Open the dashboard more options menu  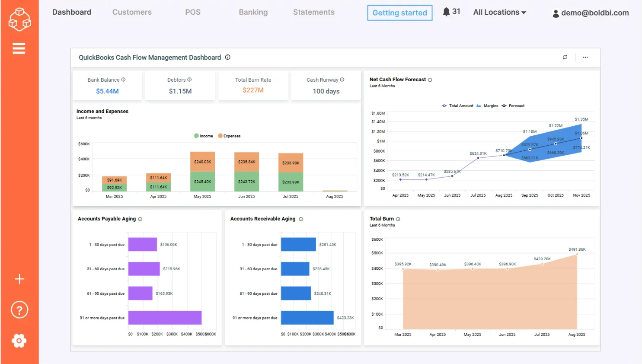tap(586, 57)
